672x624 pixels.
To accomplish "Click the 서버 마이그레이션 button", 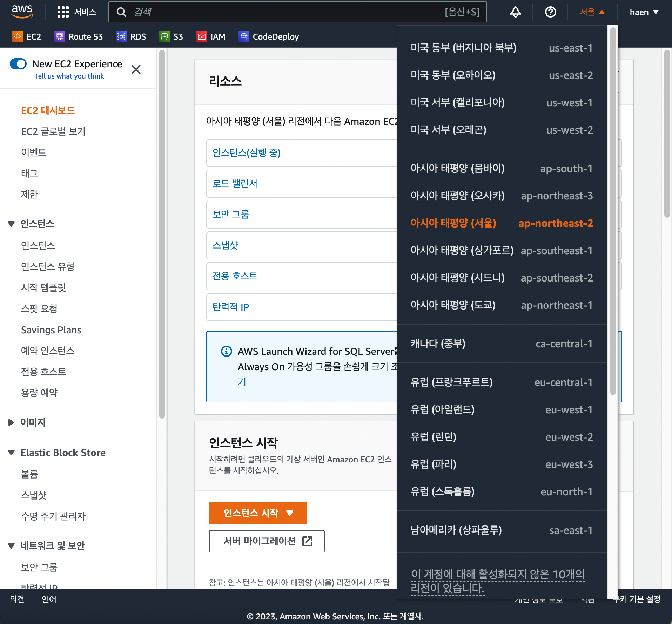I will [x=267, y=541].
